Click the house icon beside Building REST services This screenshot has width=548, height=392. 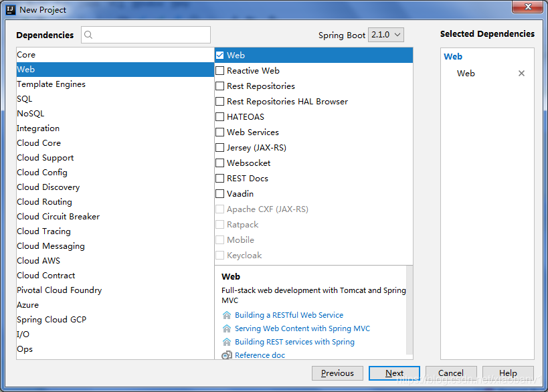pyautogui.click(x=227, y=342)
